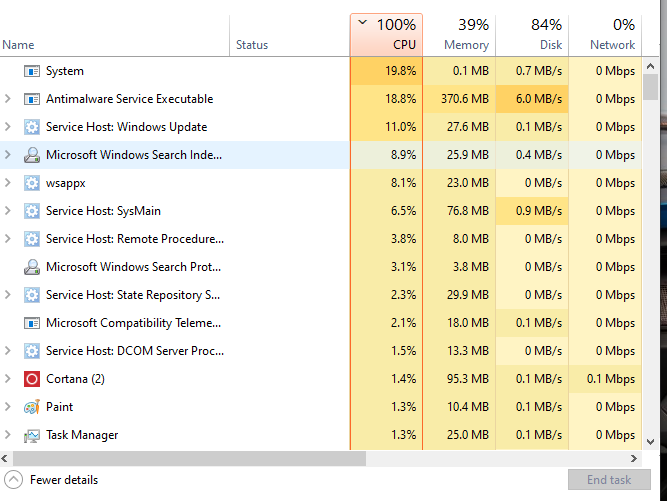667x501 pixels.
Task: Click Microsoft Windows Search Protocol name
Action: click(x=134, y=267)
